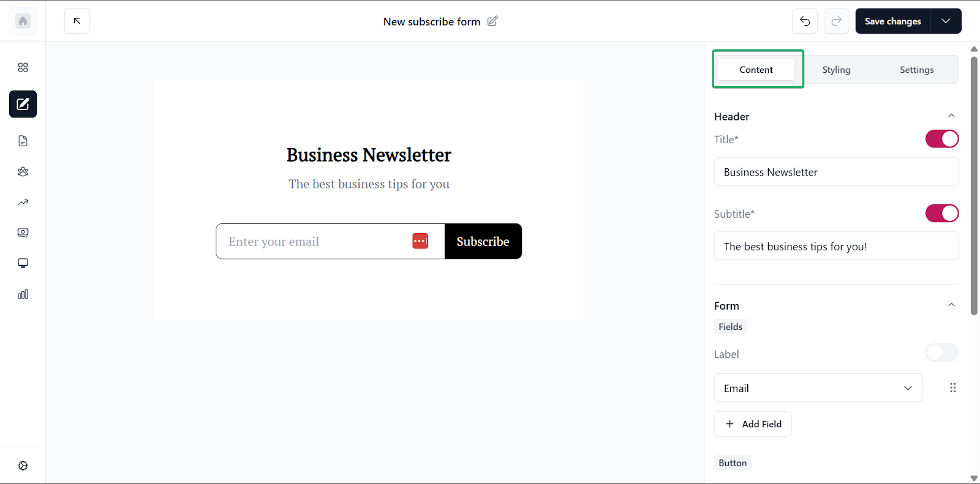
Task: Disable the Title toggle
Action: point(942,139)
